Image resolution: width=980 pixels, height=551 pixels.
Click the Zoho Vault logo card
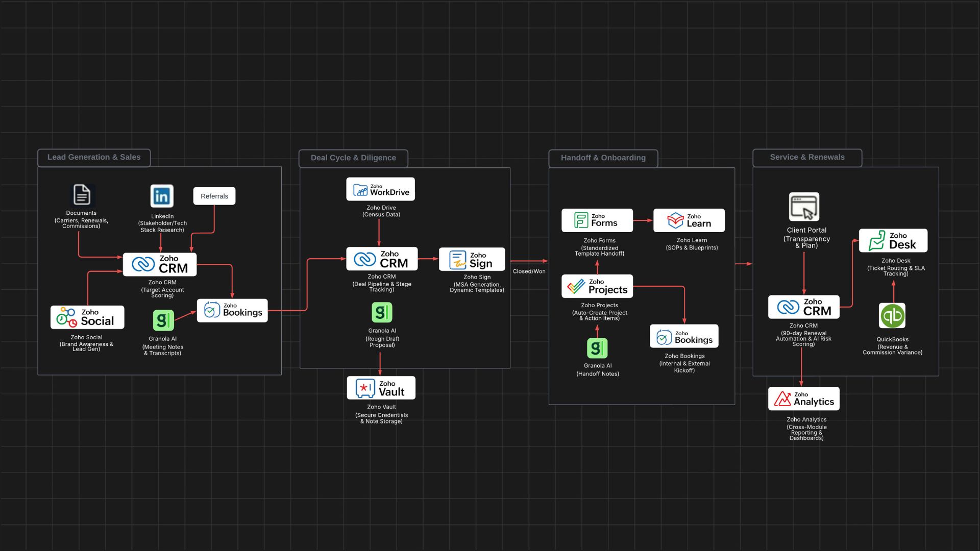click(381, 388)
